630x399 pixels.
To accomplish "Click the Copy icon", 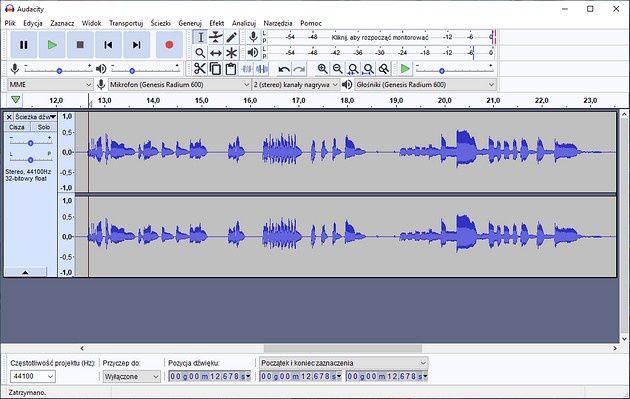I will click(215, 69).
